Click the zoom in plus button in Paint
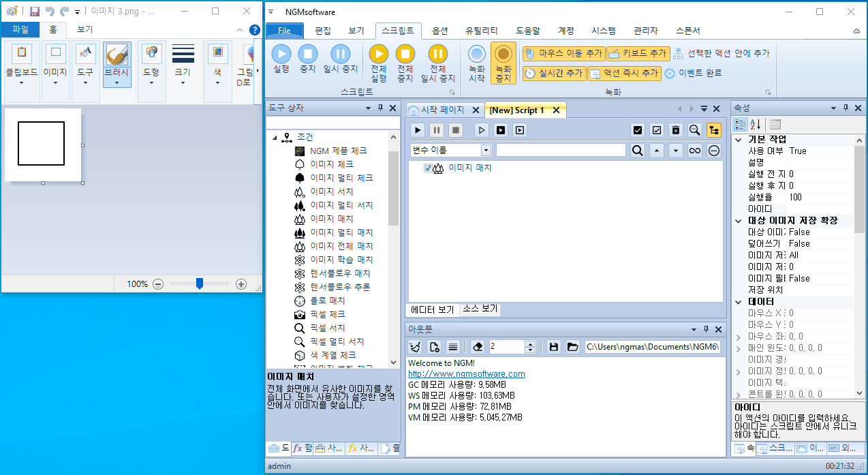Screen dimensions: 868x475 click(241, 284)
